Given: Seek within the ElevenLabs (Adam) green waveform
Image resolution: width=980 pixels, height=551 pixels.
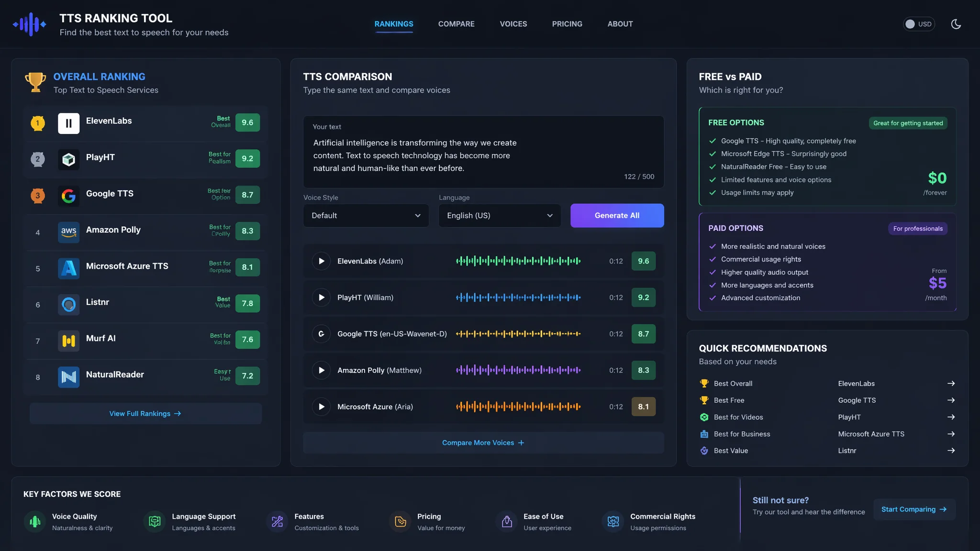Looking at the screenshot, I should click(x=518, y=261).
